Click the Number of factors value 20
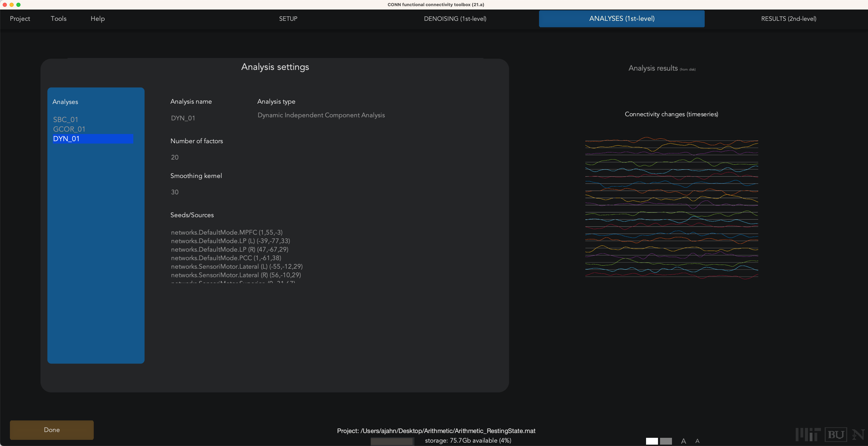Screen dimensions: 868x446 pyautogui.click(x=175, y=157)
